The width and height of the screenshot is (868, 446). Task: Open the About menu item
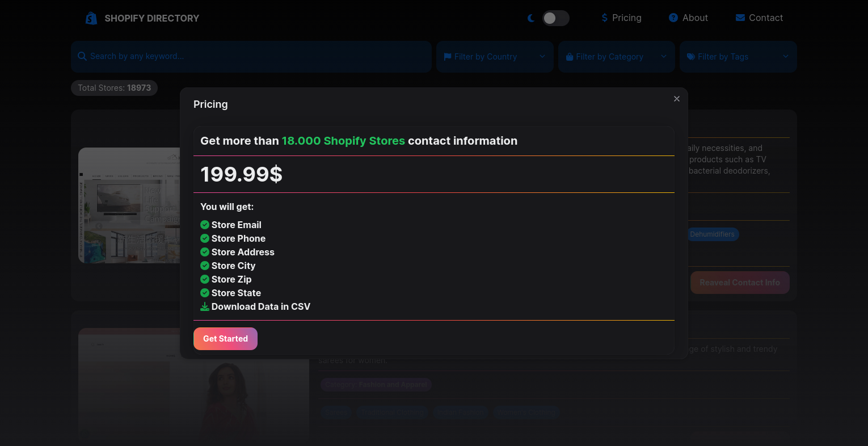(x=688, y=18)
